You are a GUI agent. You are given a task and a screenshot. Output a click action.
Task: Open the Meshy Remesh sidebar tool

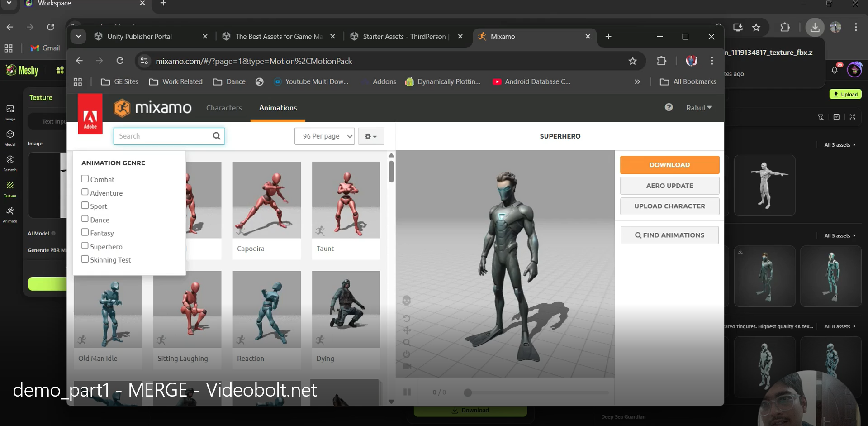pyautogui.click(x=10, y=163)
